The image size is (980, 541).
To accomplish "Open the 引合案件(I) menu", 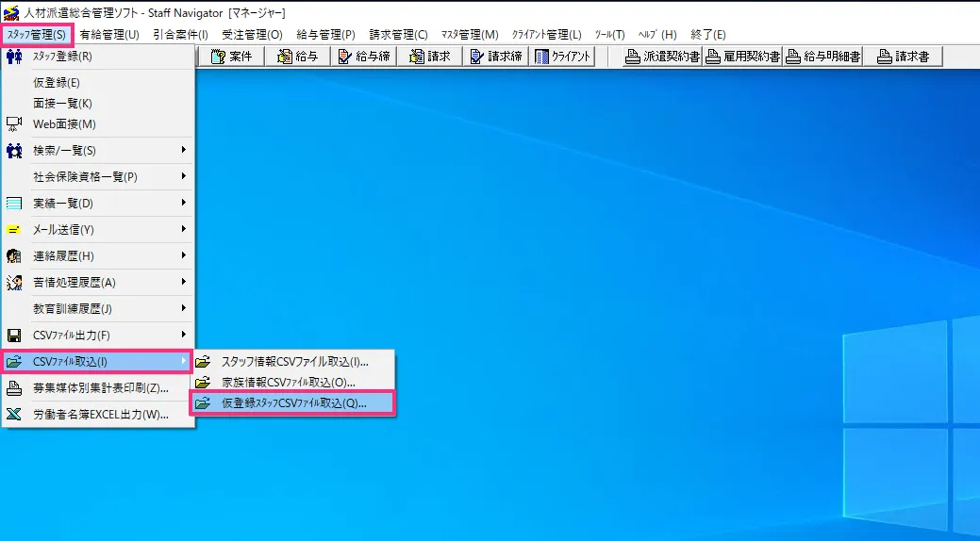I will coord(180,35).
